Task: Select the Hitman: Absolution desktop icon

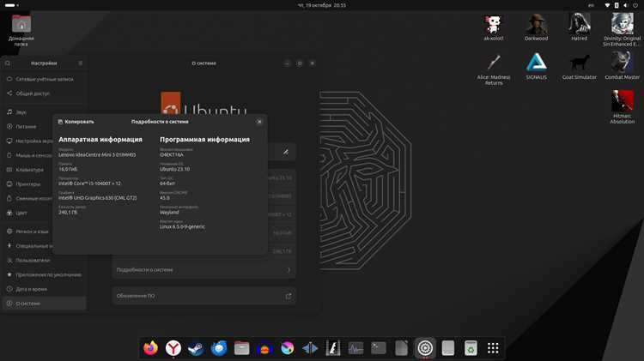Action: point(623,107)
